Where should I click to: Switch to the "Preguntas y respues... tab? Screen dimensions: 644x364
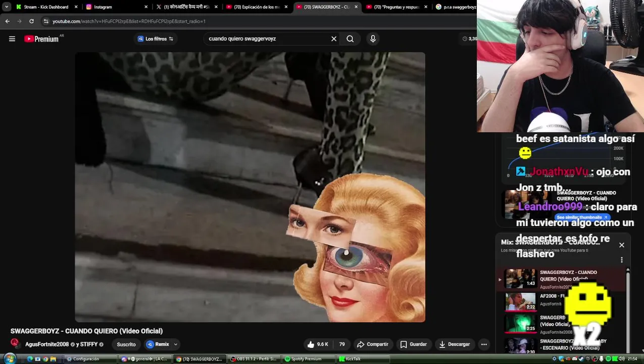point(397,7)
